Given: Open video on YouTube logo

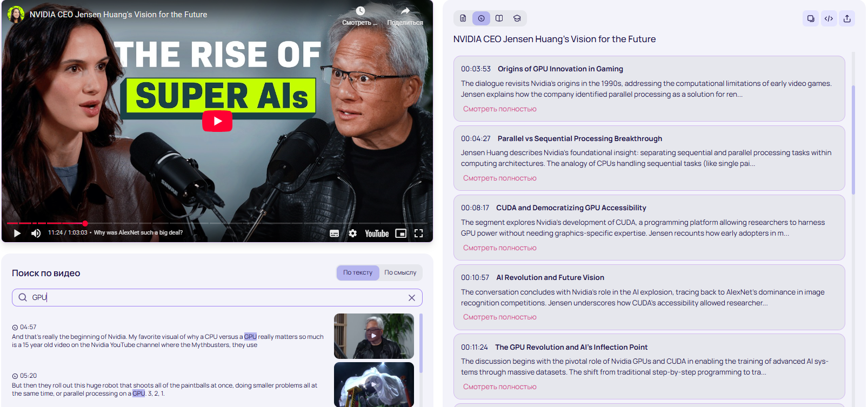Looking at the screenshot, I should [377, 233].
